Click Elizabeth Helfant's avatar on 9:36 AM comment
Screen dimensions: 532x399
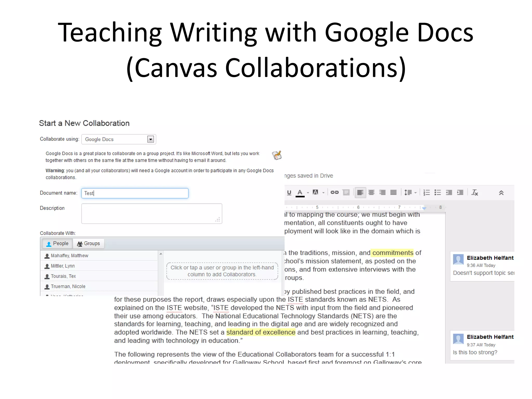[458, 260]
